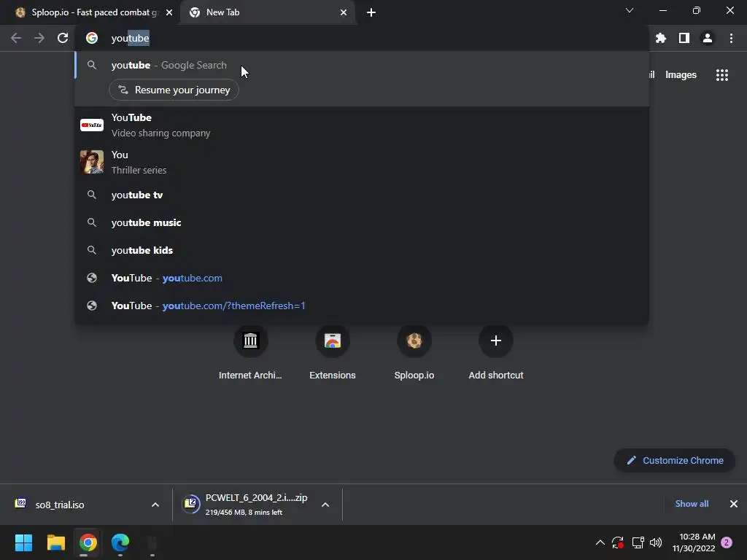The width and height of the screenshot is (747, 560).
Task: Close the Sploop.io tab
Action: (x=169, y=12)
